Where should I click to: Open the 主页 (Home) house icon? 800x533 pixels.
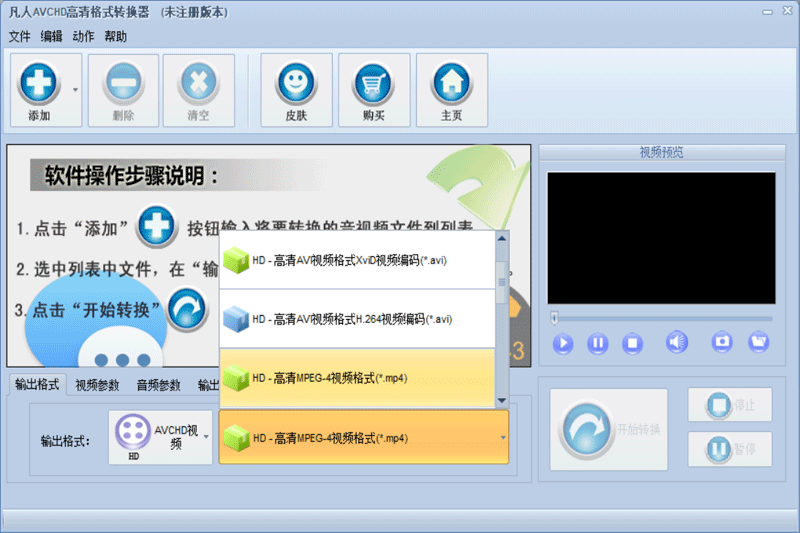tap(452, 82)
